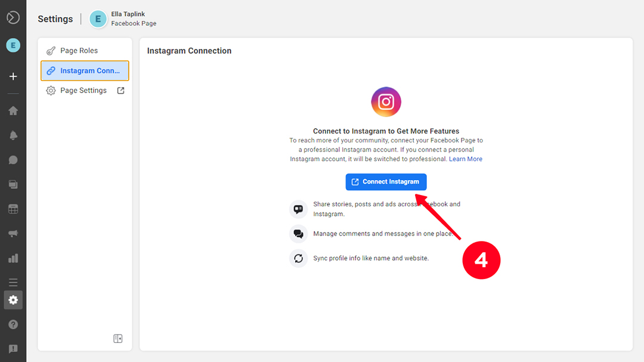Click the Ella Taplink page name
This screenshot has width=644, height=362.
128,14
